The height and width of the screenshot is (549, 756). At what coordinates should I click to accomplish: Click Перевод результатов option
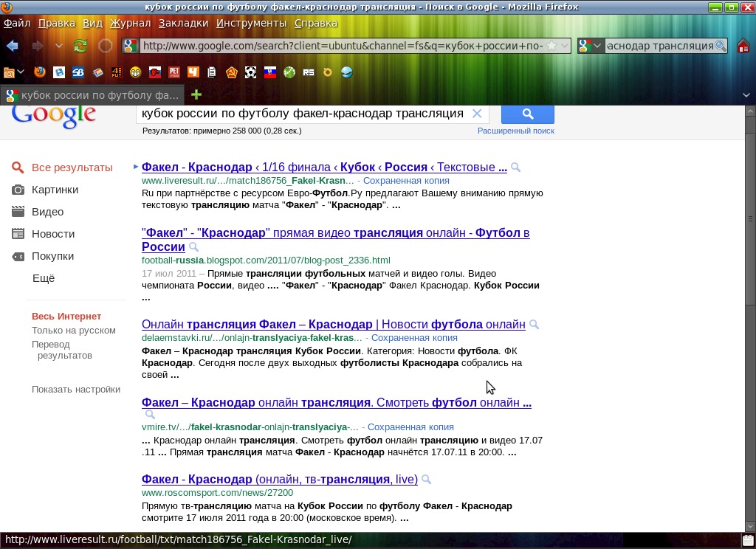tap(62, 350)
